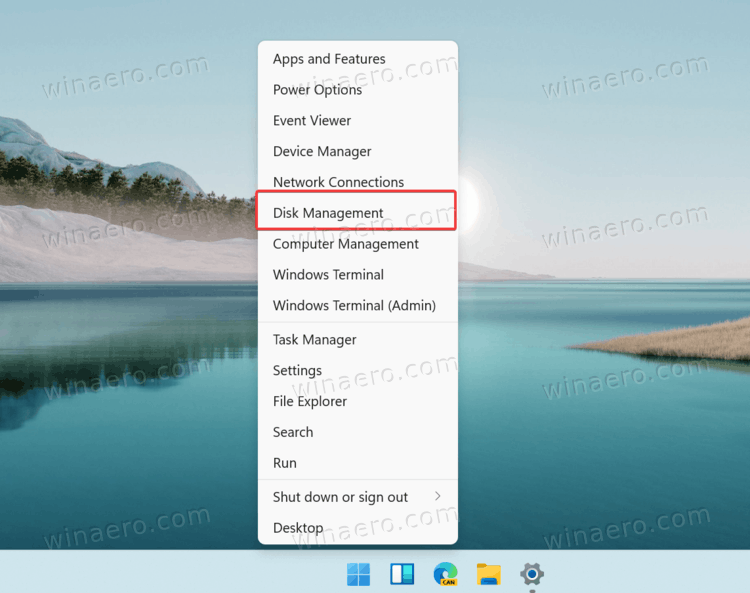Choose Settings in the Win+X menu
750x593 pixels.
click(358, 371)
